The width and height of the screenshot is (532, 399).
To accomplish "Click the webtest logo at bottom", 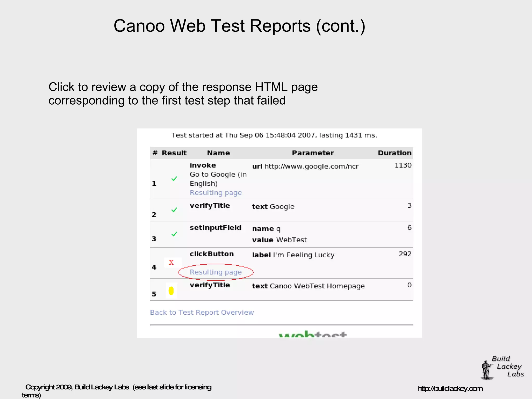I will (312, 334).
